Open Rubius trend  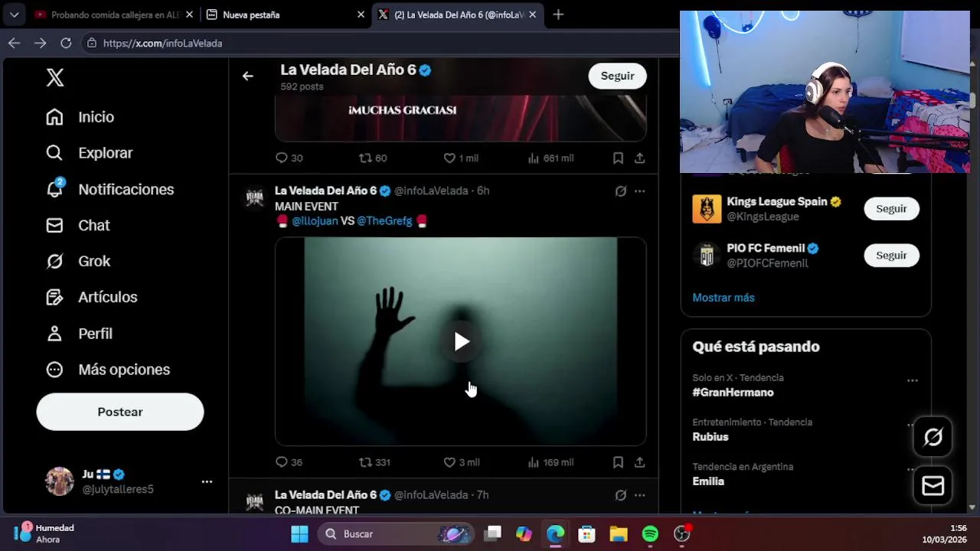710,437
